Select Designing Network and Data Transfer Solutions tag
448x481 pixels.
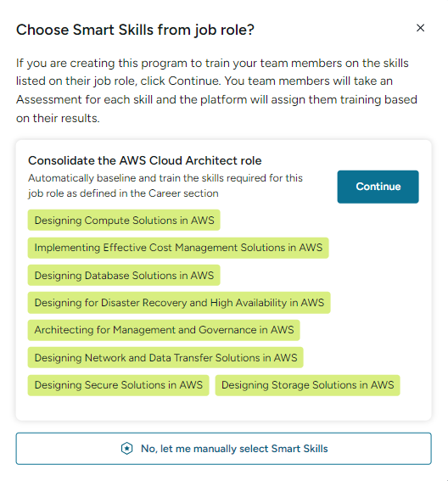click(x=165, y=357)
